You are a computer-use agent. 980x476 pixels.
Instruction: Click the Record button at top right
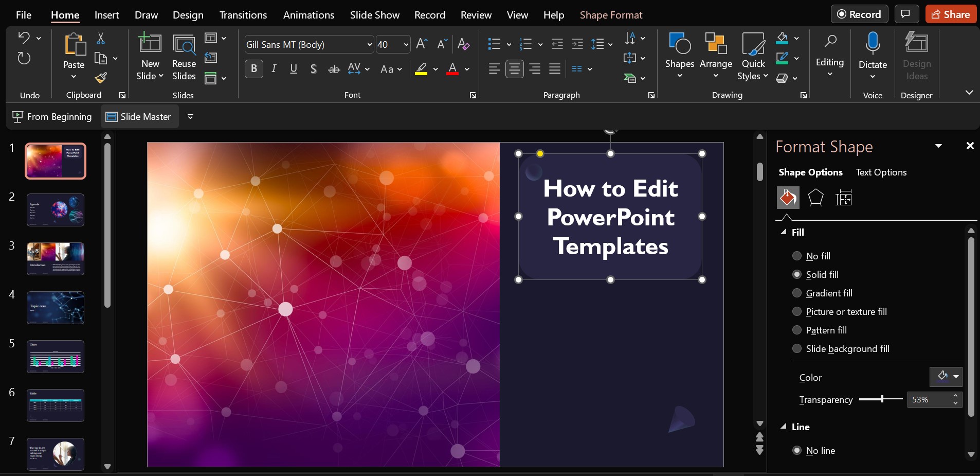860,14
